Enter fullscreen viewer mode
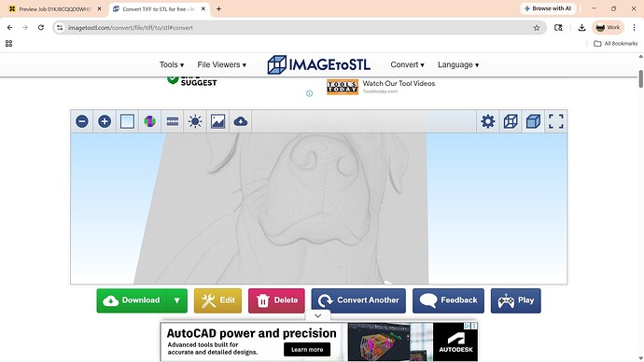Image resolution: width=644 pixels, height=362 pixels. tap(556, 121)
